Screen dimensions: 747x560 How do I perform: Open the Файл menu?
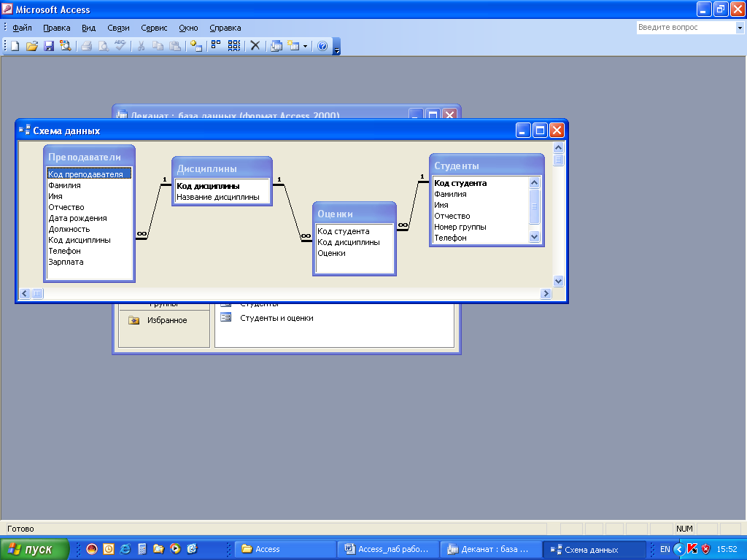pos(22,28)
